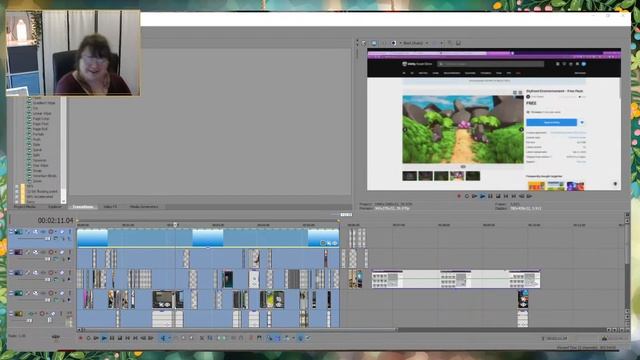Select Venetian Blinds transition in the list
The image size is (640, 360).
click(x=44, y=176)
